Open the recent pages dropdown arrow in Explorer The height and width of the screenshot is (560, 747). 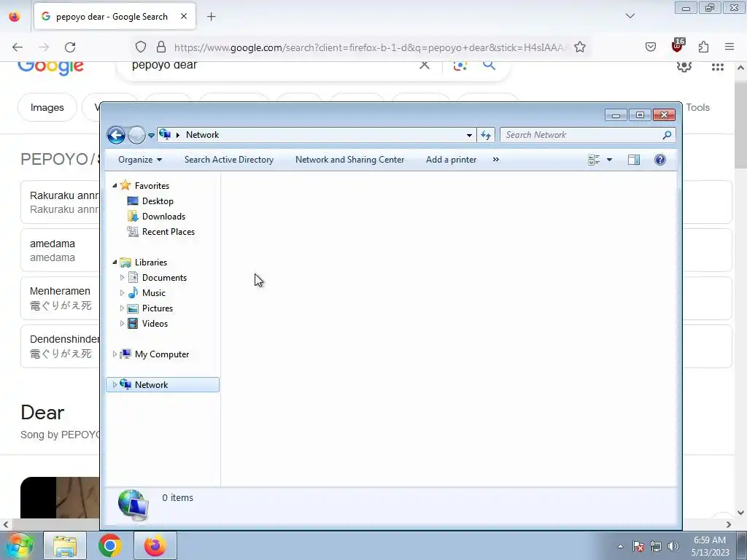[x=151, y=135]
